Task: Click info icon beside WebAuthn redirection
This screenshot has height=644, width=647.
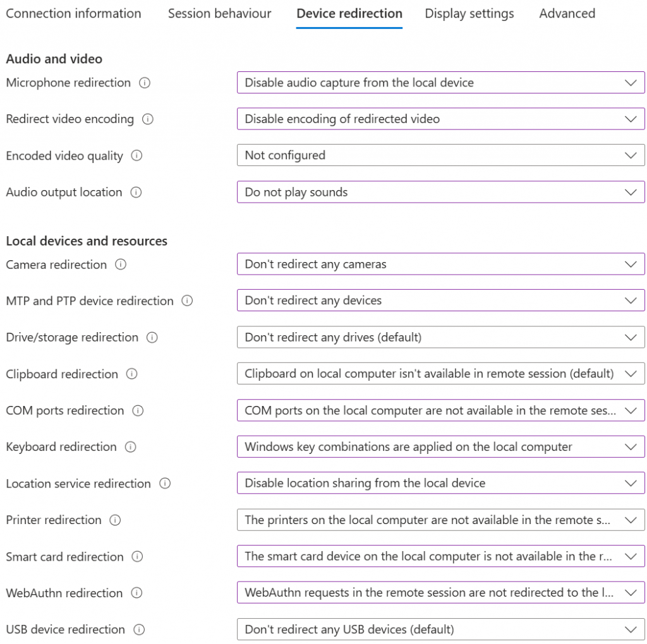Action: tap(136, 593)
